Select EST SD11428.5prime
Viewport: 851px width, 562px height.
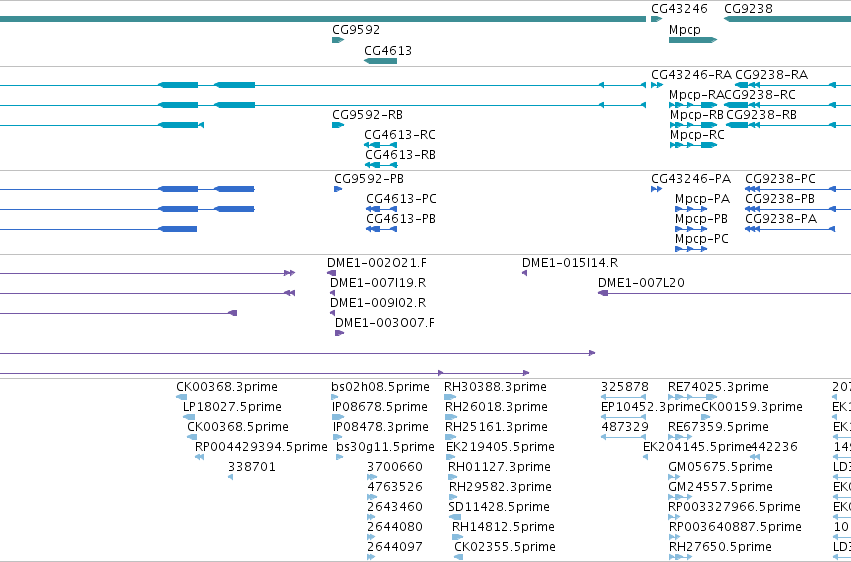click(x=499, y=508)
